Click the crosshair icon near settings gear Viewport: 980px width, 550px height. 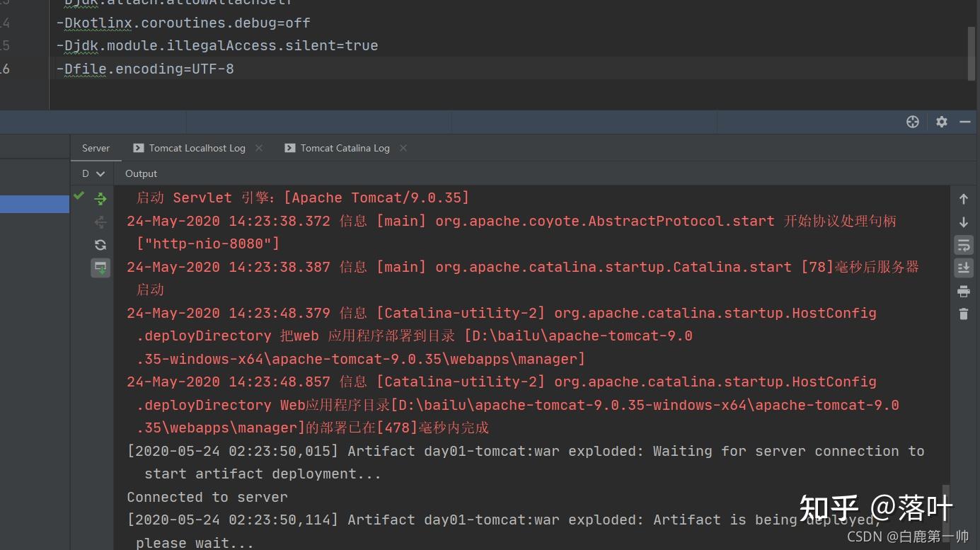click(x=912, y=121)
